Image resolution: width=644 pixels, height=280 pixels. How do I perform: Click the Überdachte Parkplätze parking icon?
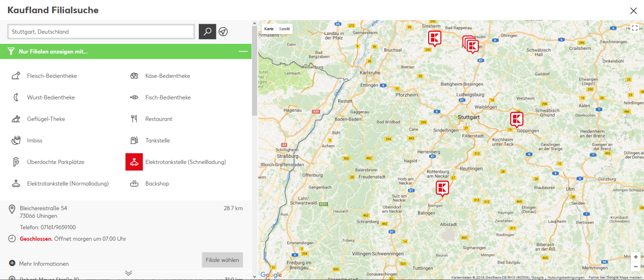coord(16,162)
